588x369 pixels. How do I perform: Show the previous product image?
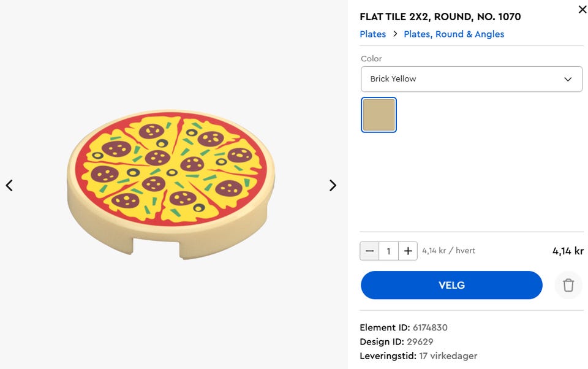tap(9, 185)
